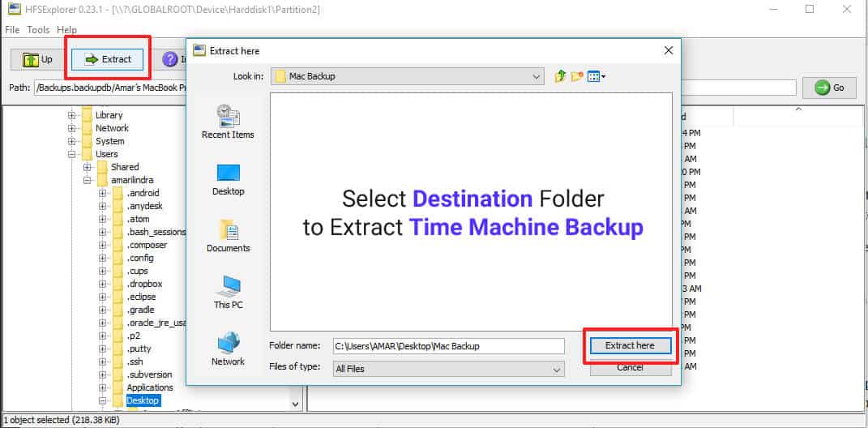Viewport: 868px width, 428px height.
Task: Click the Folder name input field
Action: click(x=448, y=346)
